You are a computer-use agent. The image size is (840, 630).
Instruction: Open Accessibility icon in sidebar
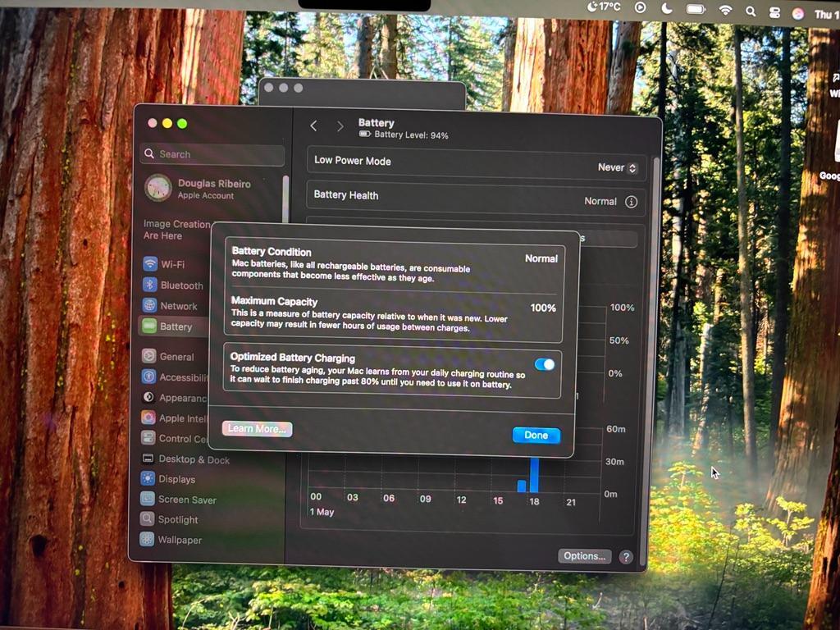pos(148,377)
